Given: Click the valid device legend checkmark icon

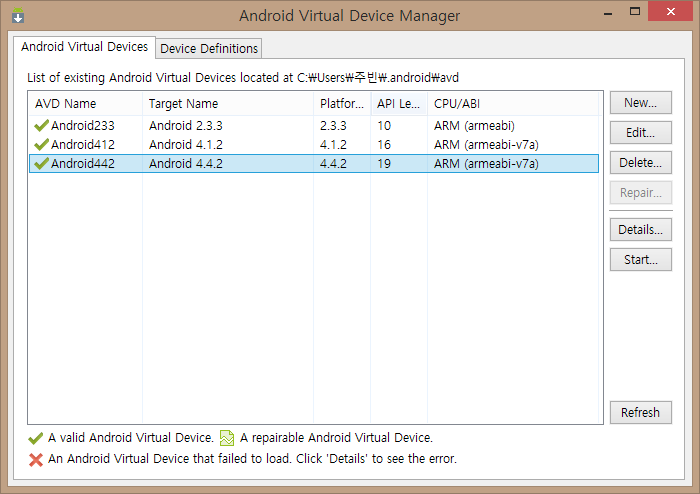Looking at the screenshot, I should pos(36,438).
